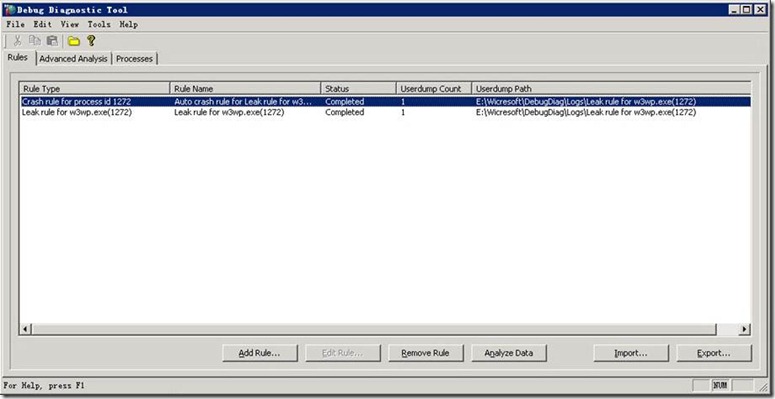Open the yellow folder toolbar icon
This screenshot has height=399, width=775.
[74, 41]
